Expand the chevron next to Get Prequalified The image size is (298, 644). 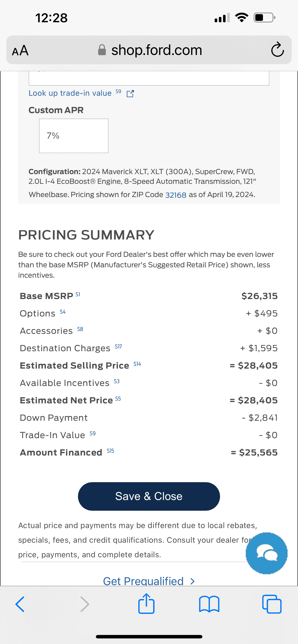(192, 581)
